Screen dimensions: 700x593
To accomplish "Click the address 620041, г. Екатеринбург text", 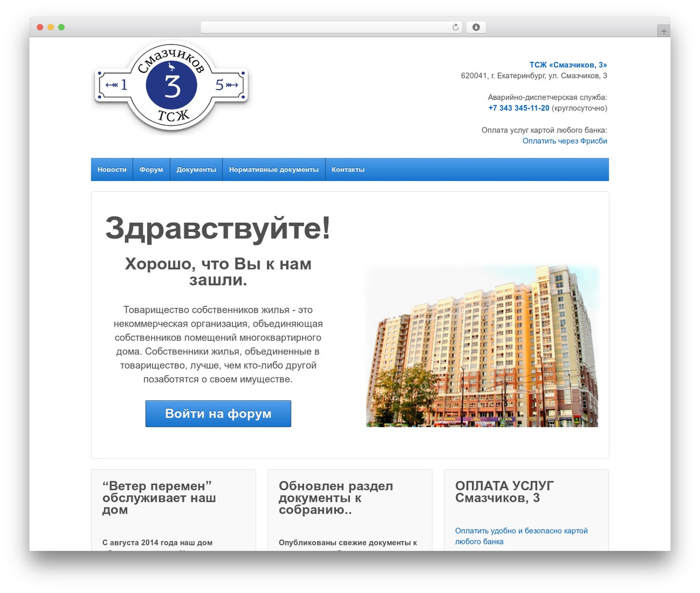I will (534, 76).
